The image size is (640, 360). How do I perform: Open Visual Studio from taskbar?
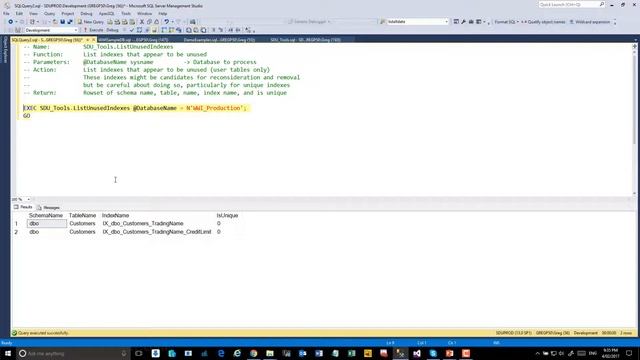click(x=417, y=353)
